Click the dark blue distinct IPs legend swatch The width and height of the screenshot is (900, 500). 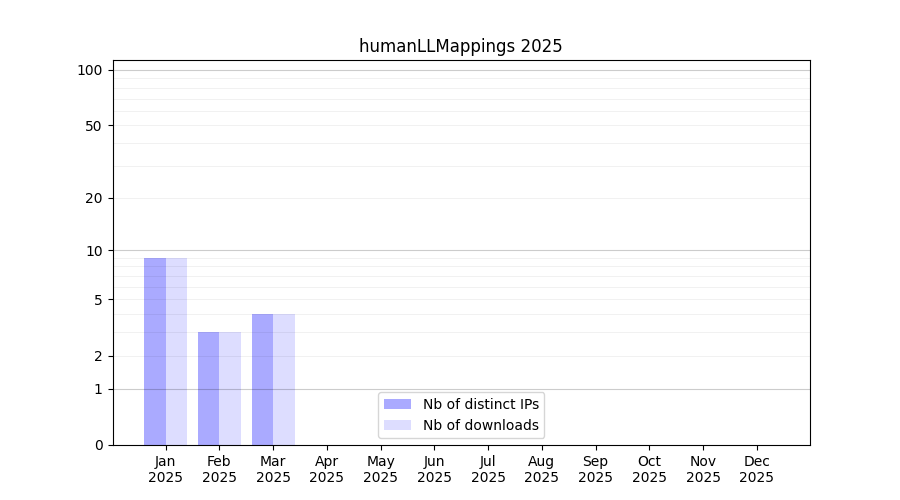click(397, 404)
